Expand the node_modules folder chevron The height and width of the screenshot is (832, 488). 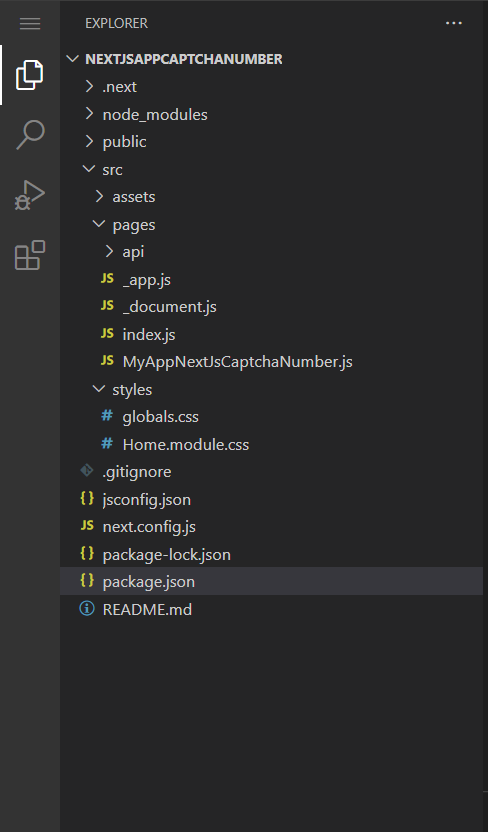coord(90,114)
